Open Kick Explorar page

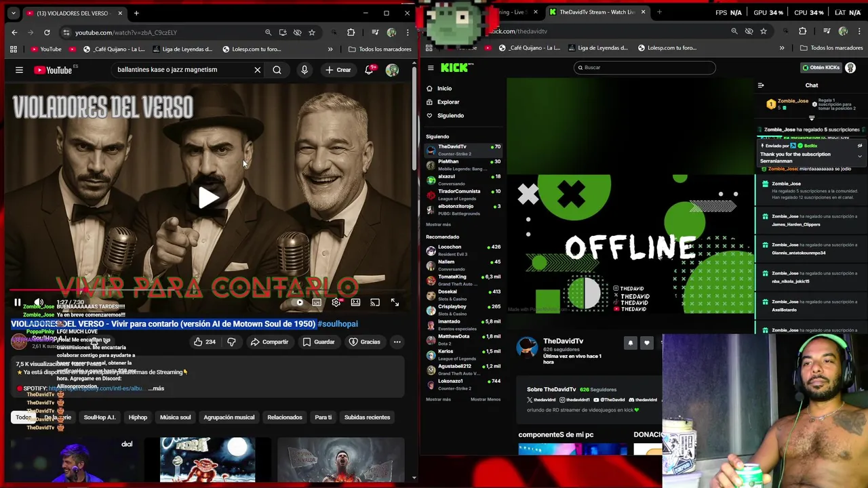click(x=443, y=102)
